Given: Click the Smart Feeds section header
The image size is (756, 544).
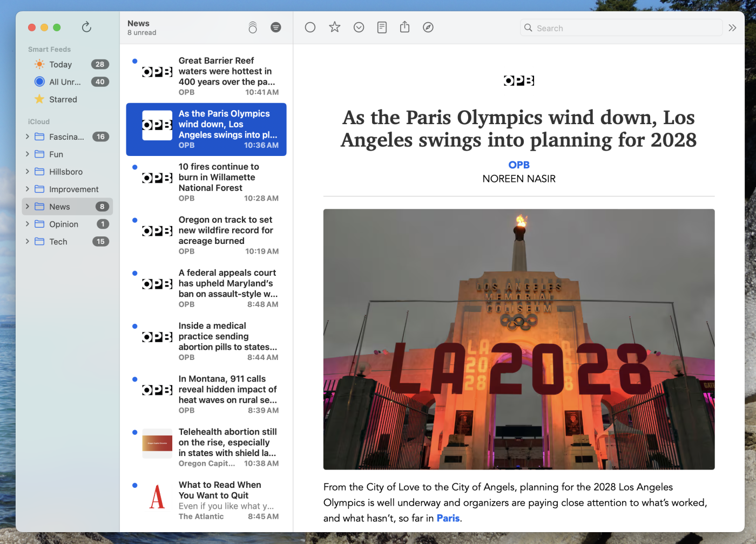Looking at the screenshot, I should [49, 49].
